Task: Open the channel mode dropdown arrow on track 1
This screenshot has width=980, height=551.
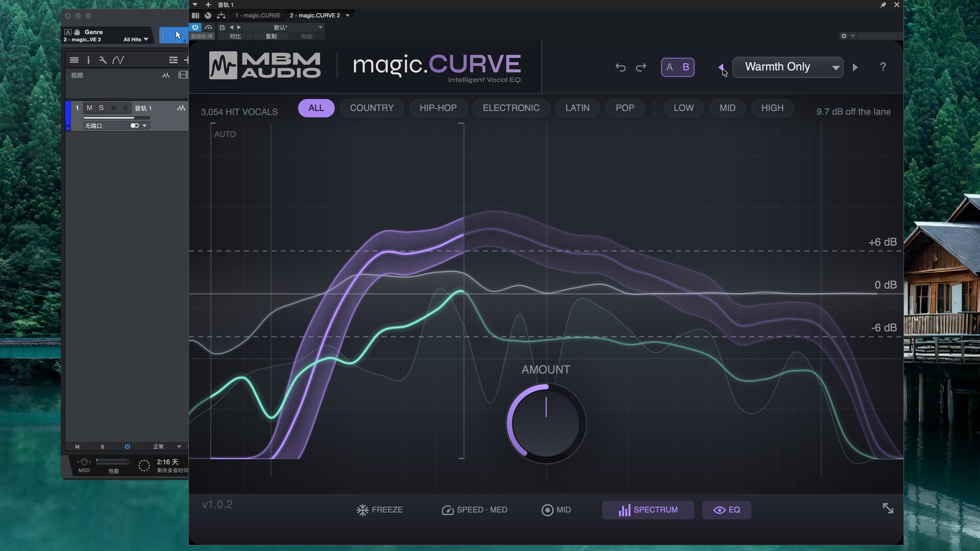Action: click(145, 126)
